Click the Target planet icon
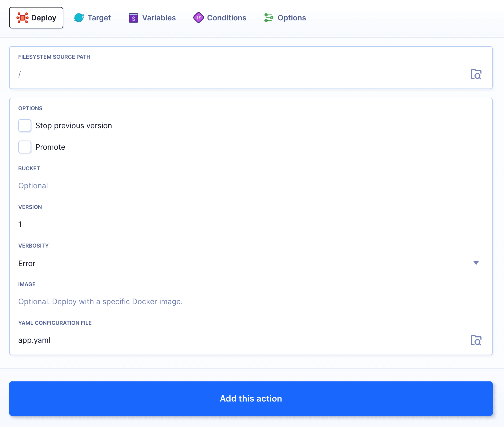The width and height of the screenshot is (504, 427). coord(79,17)
